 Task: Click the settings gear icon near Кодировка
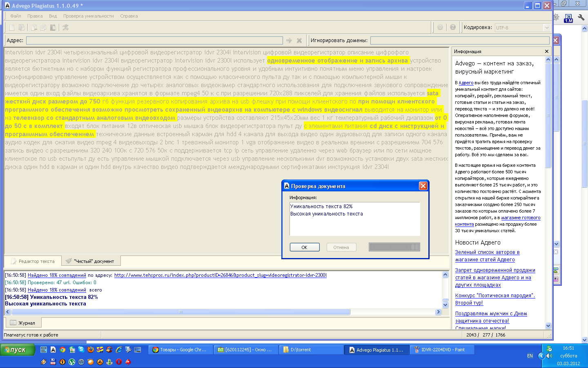pyautogui.click(x=440, y=27)
